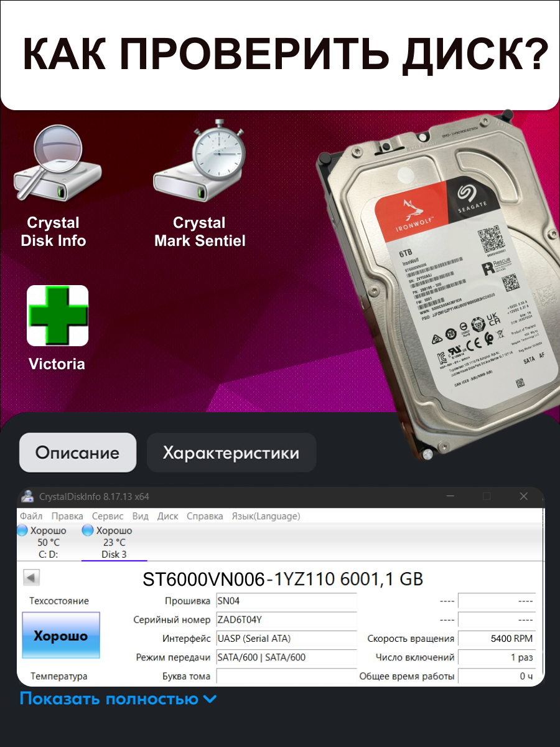The image size is (560, 747).
Task: Minimize the CrystalDiskInfo window
Action: click(450, 496)
